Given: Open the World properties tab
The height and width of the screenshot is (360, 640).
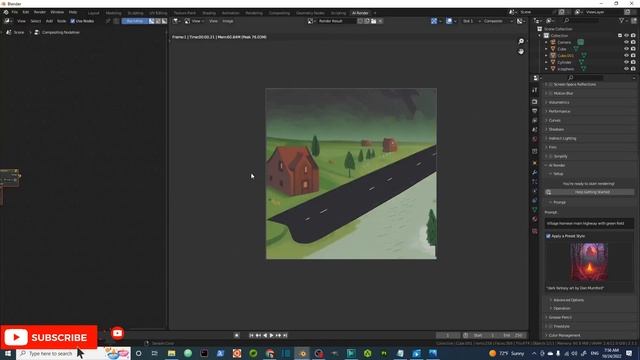Looking at the screenshot, I should (535, 139).
